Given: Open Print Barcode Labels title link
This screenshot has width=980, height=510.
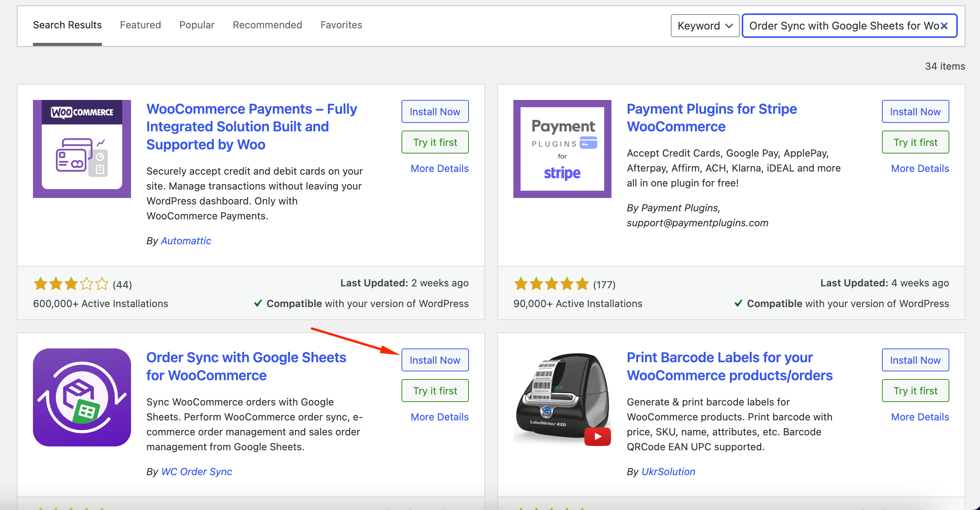Looking at the screenshot, I should pos(730,366).
